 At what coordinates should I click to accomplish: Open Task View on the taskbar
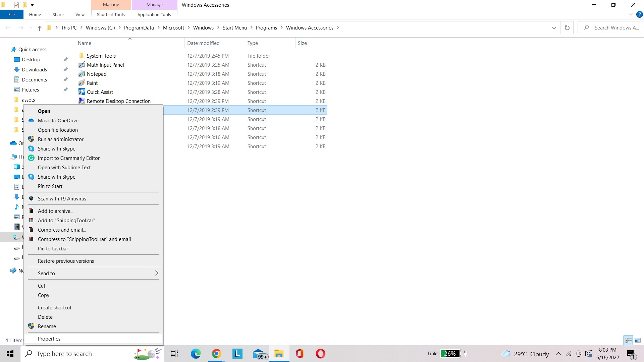(x=174, y=354)
